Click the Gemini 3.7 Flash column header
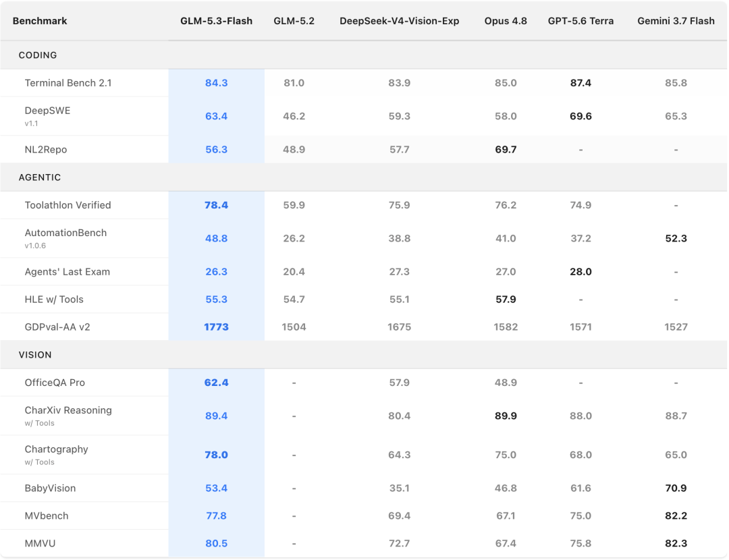 pos(676,21)
